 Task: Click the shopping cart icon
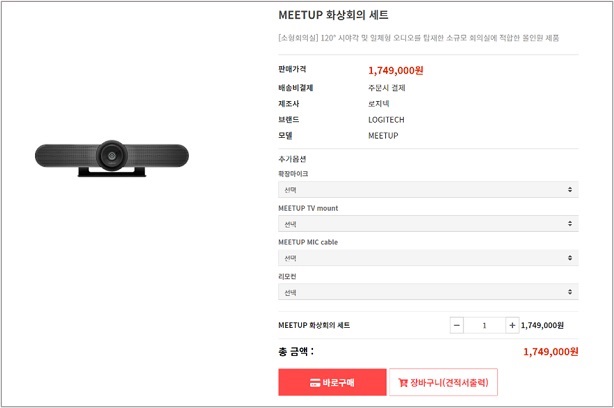tap(402, 382)
